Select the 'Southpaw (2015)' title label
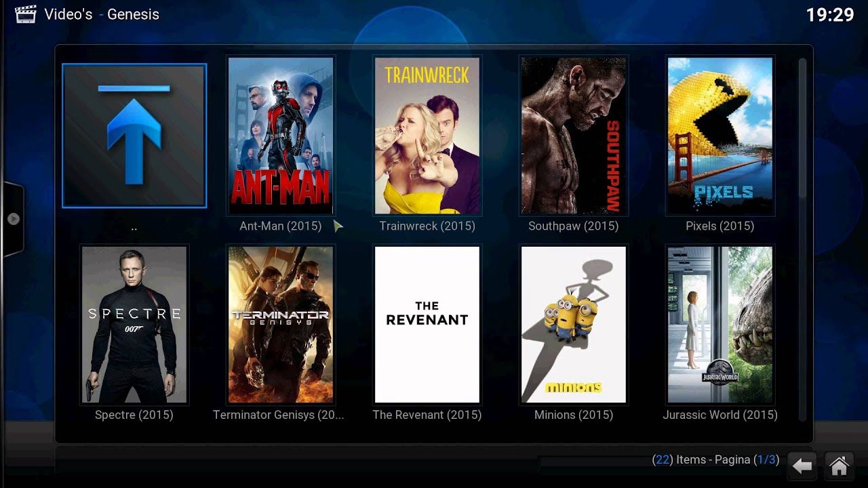Image resolution: width=868 pixels, height=488 pixels. click(574, 226)
